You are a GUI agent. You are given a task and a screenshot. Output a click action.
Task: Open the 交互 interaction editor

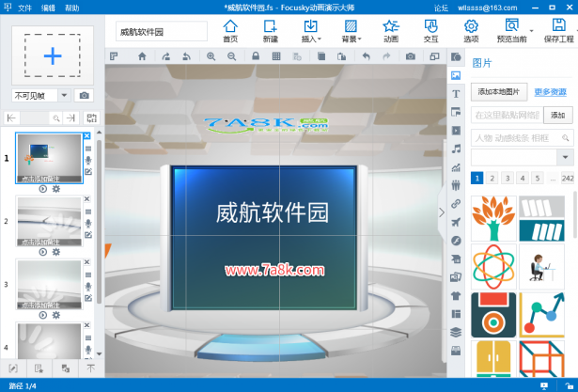[431, 31]
